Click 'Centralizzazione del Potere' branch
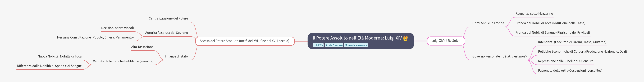 click(168, 18)
